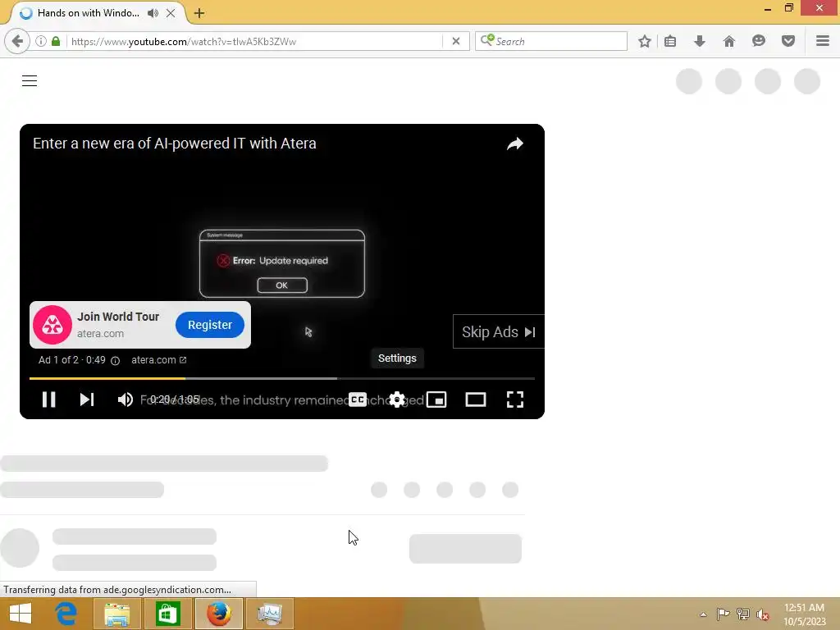The width and height of the screenshot is (840, 630).
Task: Open the Firefox hamburger menu
Action: click(x=823, y=41)
